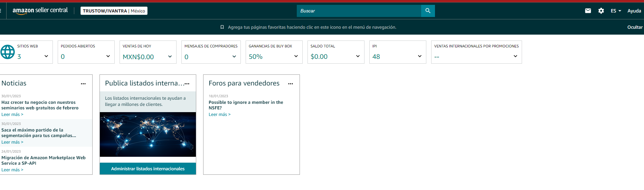Open the settings gear icon
The width and height of the screenshot is (644, 190).
tap(601, 11)
